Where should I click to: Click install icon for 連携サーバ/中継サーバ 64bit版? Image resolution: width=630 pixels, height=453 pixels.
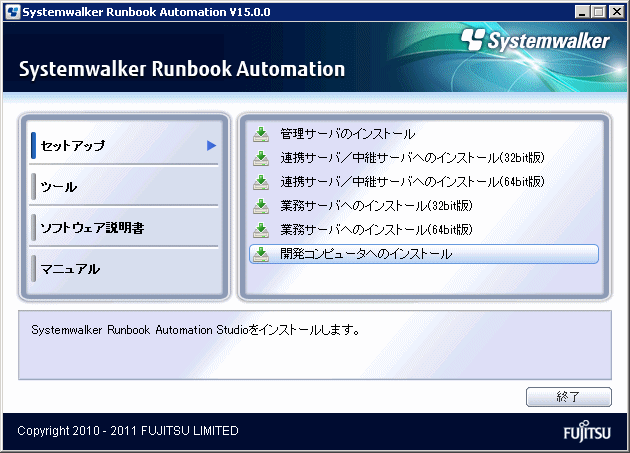[261, 182]
